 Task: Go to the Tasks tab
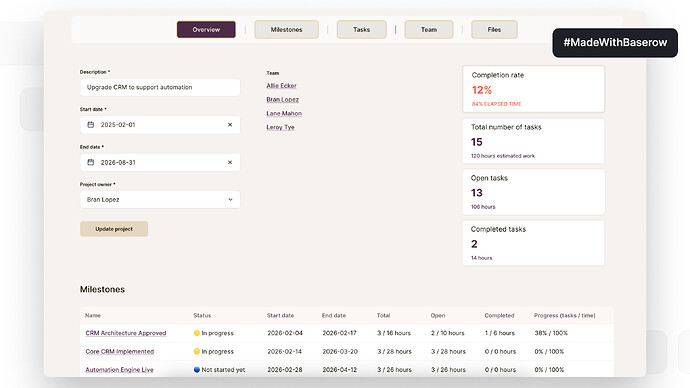tap(361, 29)
